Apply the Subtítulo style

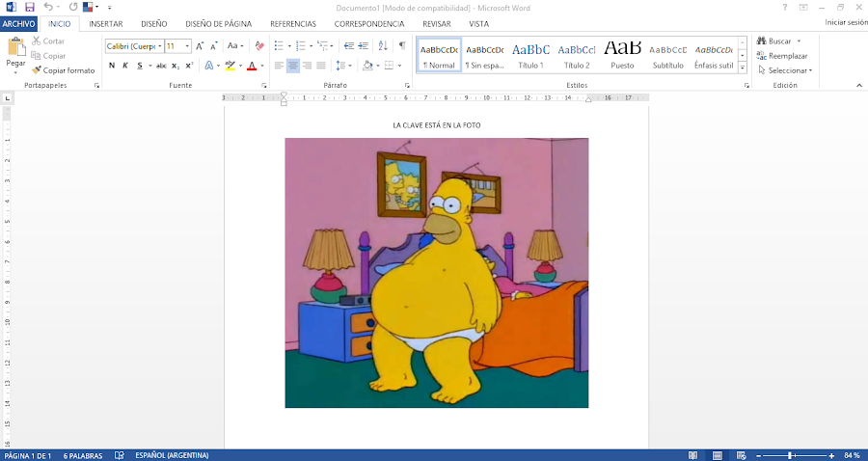click(x=667, y=55)
